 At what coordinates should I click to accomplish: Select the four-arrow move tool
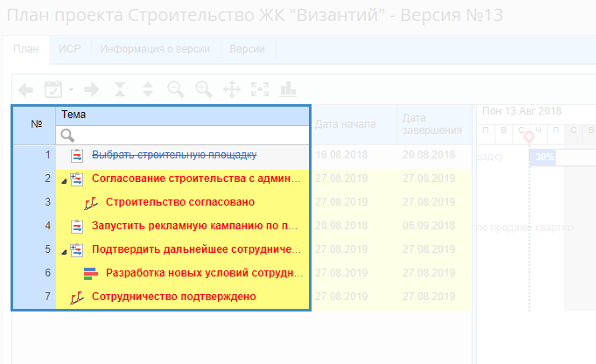pyautogui.click(x=232, y=89)
